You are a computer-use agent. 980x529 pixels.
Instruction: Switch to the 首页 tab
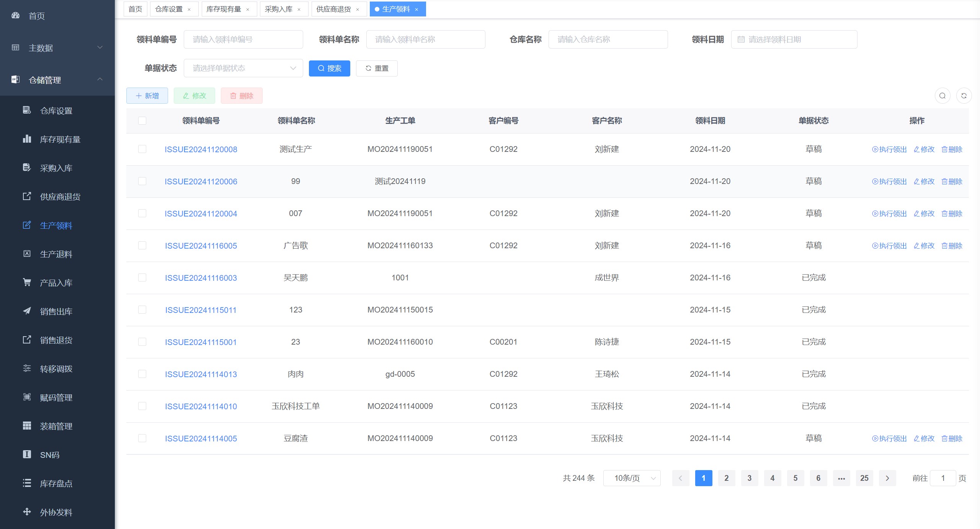click(x=136, y=9)
